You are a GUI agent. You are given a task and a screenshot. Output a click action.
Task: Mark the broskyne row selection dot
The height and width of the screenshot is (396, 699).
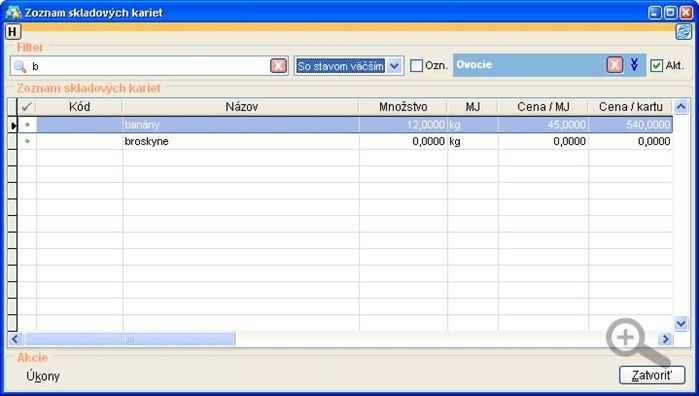pos(27,141)
